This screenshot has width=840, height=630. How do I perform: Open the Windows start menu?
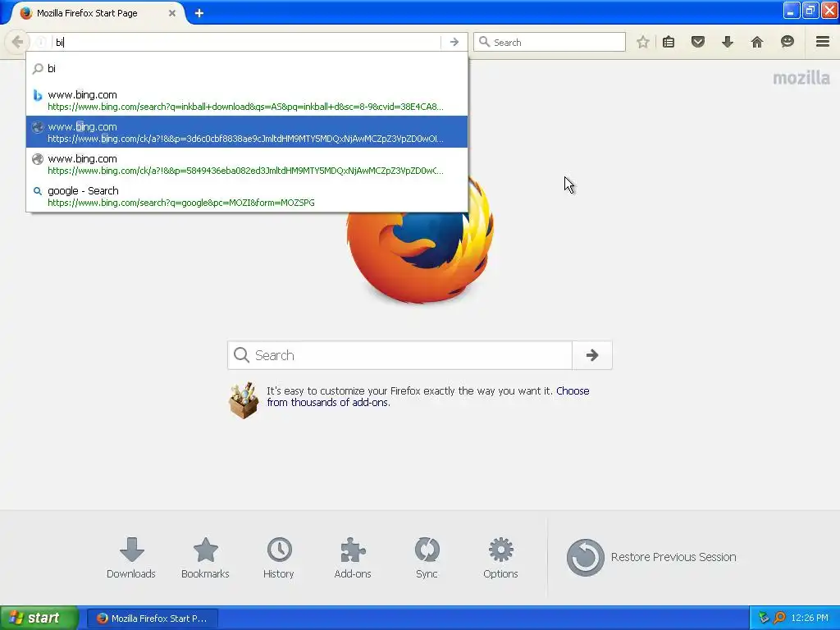(39, 618)
